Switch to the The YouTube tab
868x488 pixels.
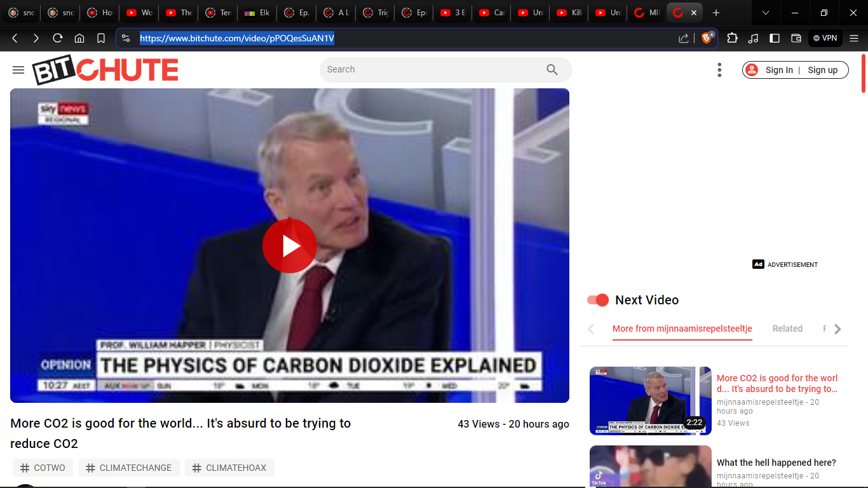click(x=179, y=13)
